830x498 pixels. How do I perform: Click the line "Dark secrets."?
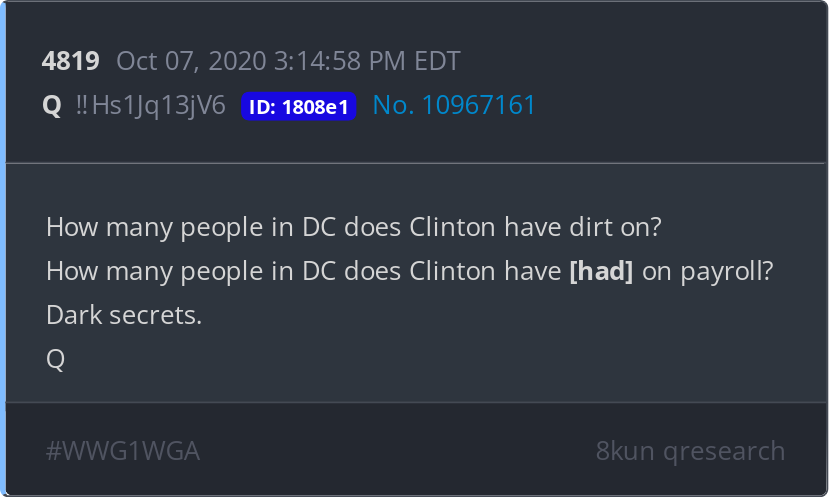[x=124, y=315]
